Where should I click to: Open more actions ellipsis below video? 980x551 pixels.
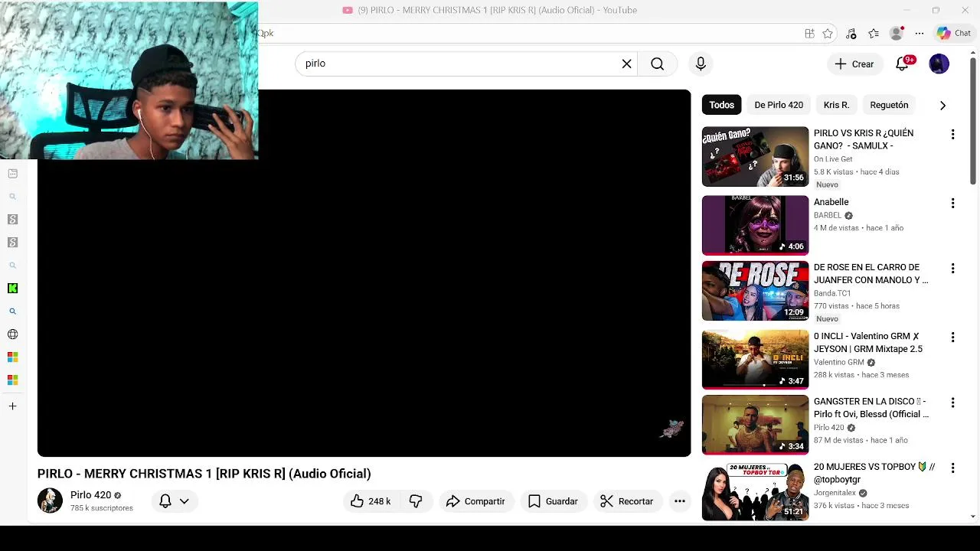[x=679, y=501]
